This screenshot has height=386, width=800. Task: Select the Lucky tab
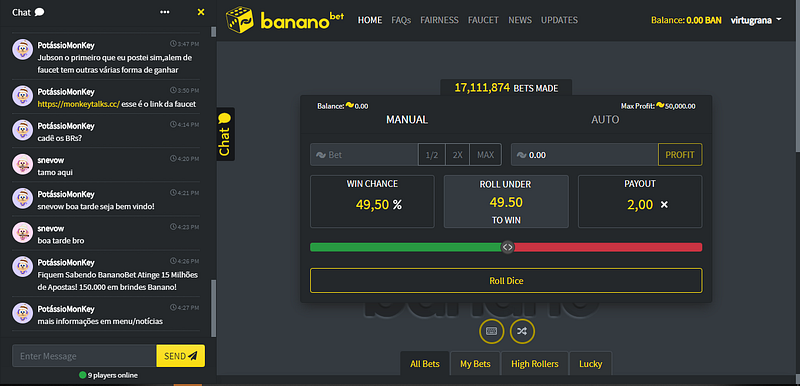pyautogui.click(x=590, y=364)
